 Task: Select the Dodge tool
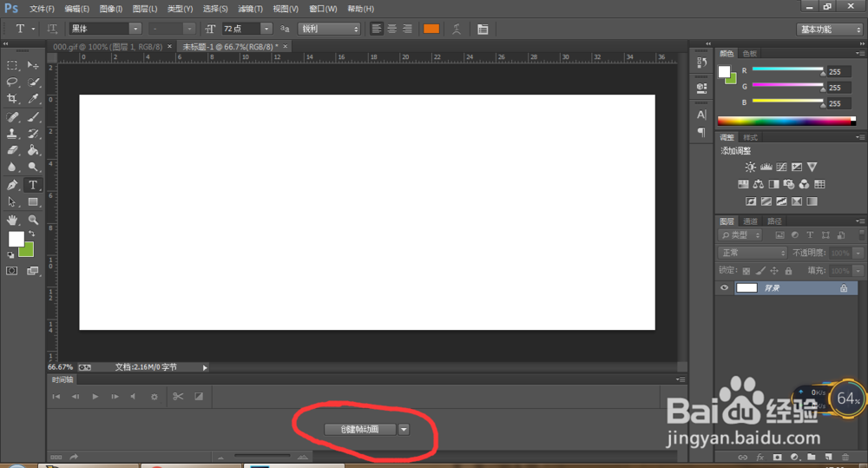(x=33, y=167)
